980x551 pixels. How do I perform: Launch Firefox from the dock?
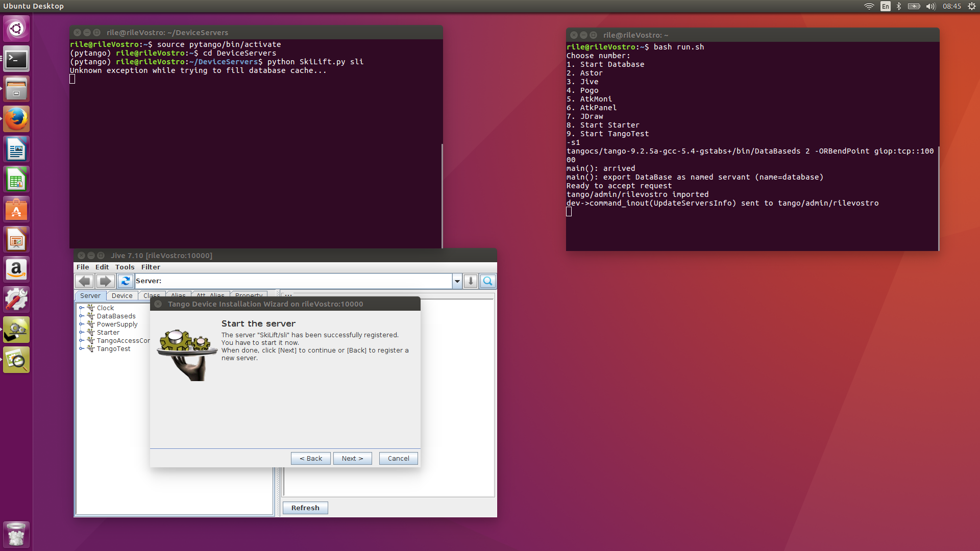(x=16, y=119)
